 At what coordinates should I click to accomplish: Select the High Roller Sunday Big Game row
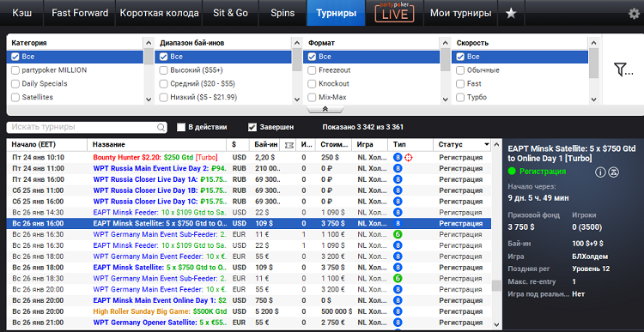coord(249,311)
